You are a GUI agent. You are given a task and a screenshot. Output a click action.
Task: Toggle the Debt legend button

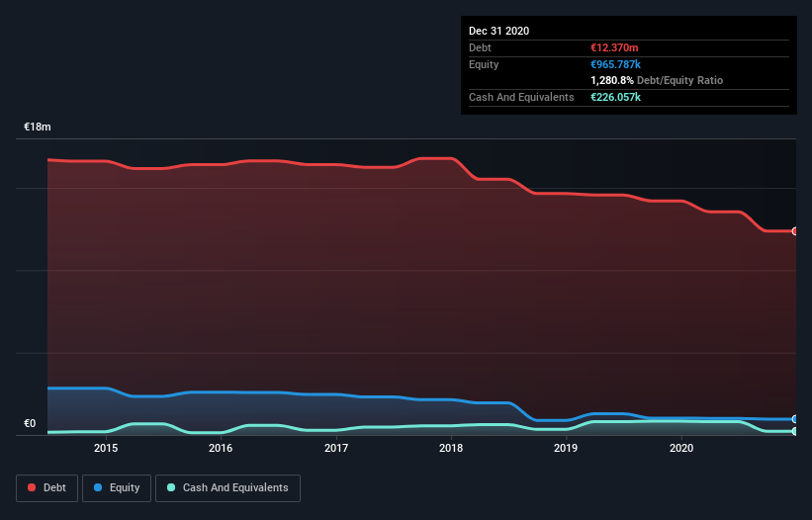(x=47, y=488)
